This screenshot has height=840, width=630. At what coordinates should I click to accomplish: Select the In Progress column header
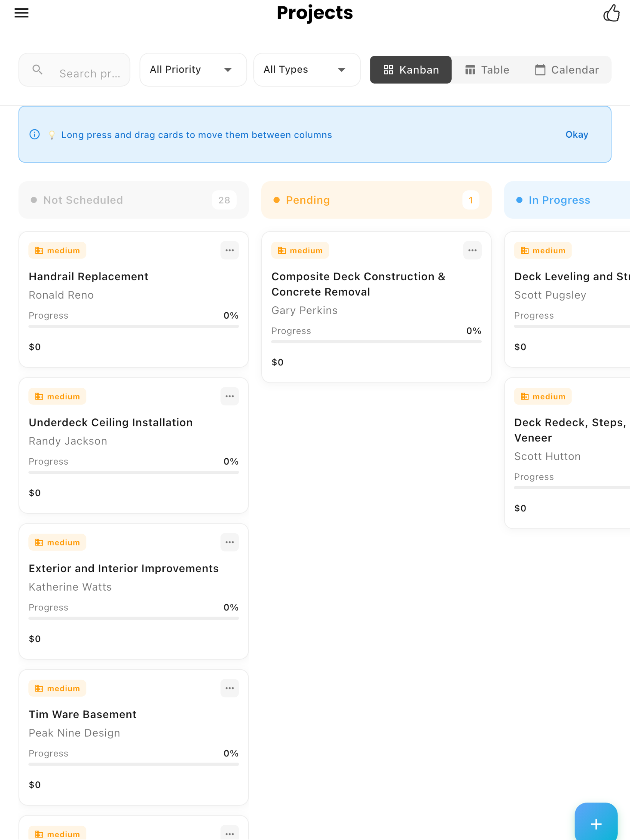pyautogui.click(x=567, y=200)
